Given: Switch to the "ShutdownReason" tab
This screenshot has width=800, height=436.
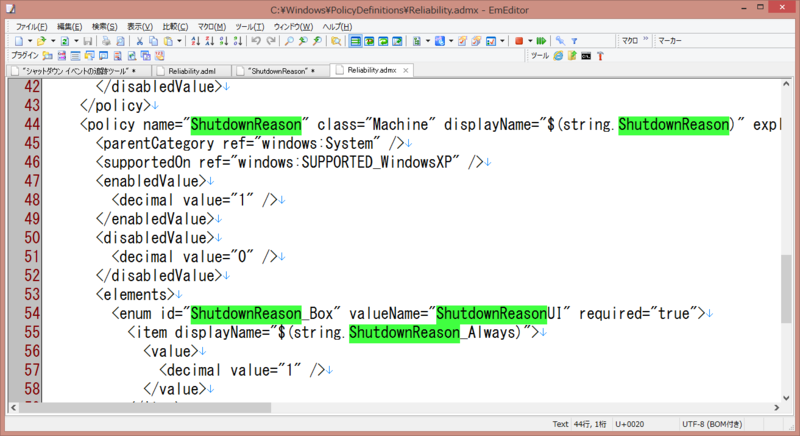Looking at the screenshot, I should click(x=281, y=71).
